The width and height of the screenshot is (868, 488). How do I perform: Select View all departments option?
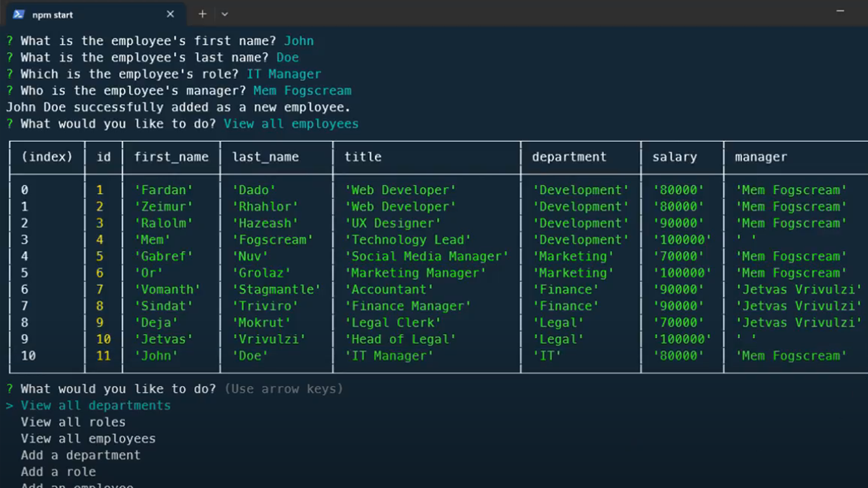coord(95,405)
